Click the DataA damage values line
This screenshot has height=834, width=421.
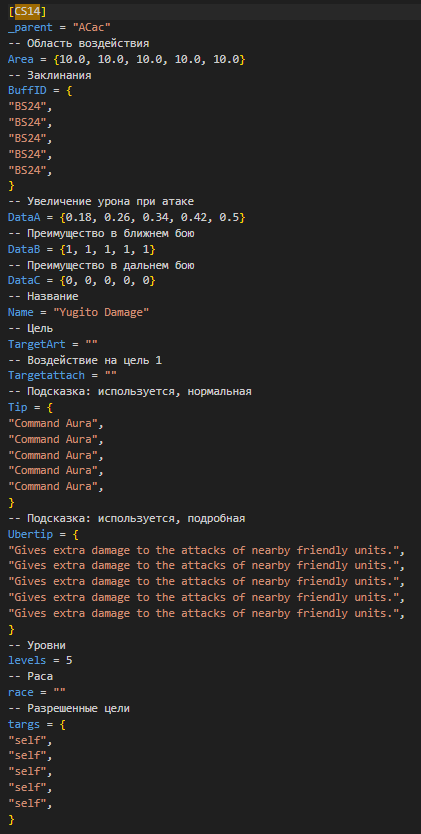127,218
